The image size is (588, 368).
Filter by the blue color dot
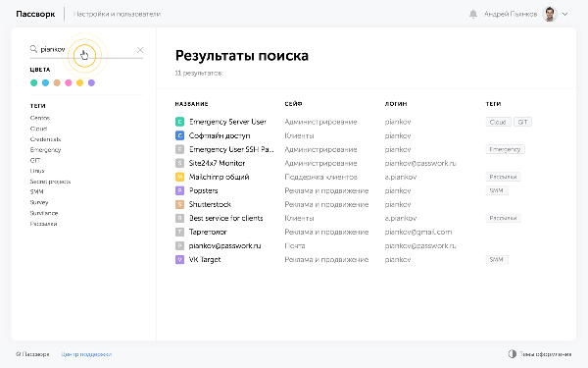coord(45,83)
